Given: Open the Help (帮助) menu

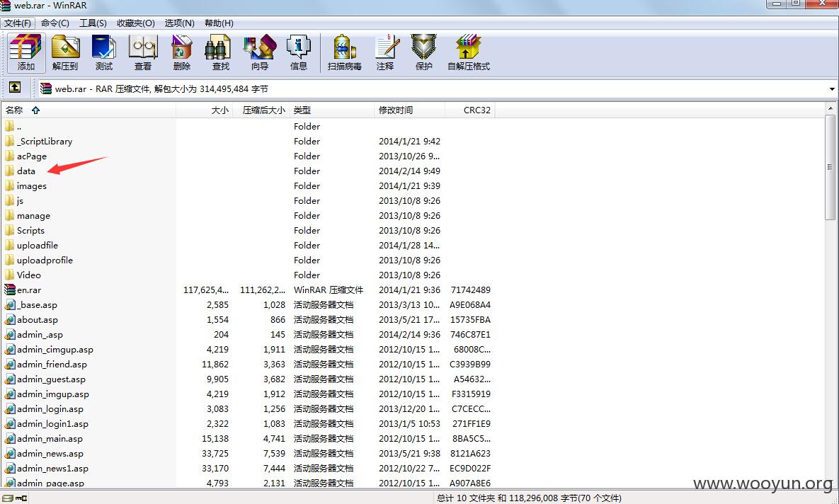Looking at the screenshot, I should pos(219,23).
